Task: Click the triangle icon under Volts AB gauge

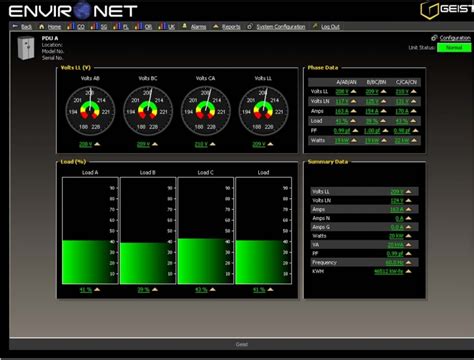Action: pyautogui.click(x=97, y=144)
